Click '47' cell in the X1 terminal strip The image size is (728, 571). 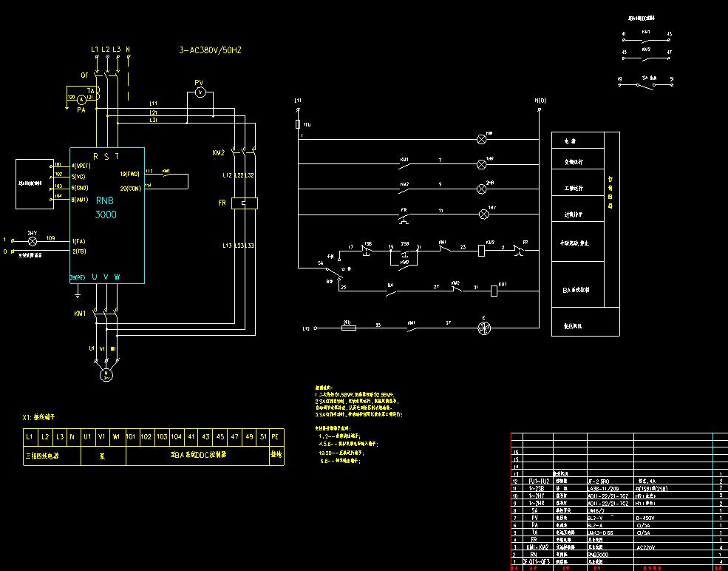click(x=235, y=436)
